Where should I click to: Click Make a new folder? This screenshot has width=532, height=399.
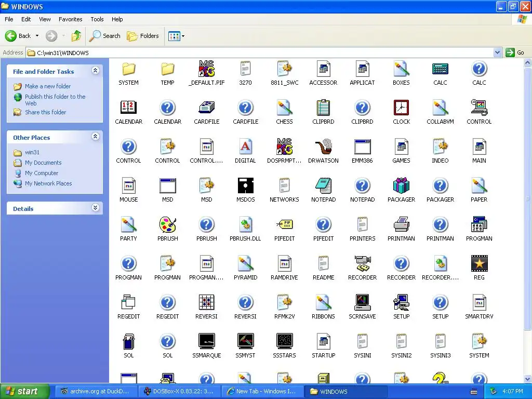pyautogui.click(x=48, y=86)
